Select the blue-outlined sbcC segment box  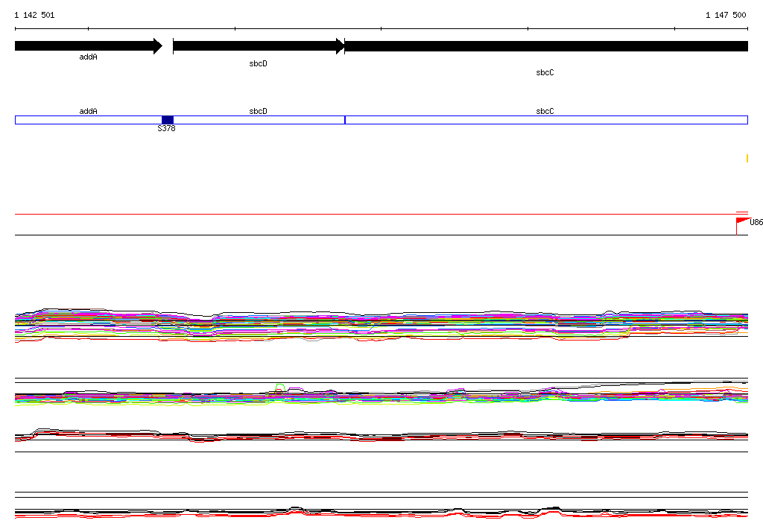click(x=546, y=120)
